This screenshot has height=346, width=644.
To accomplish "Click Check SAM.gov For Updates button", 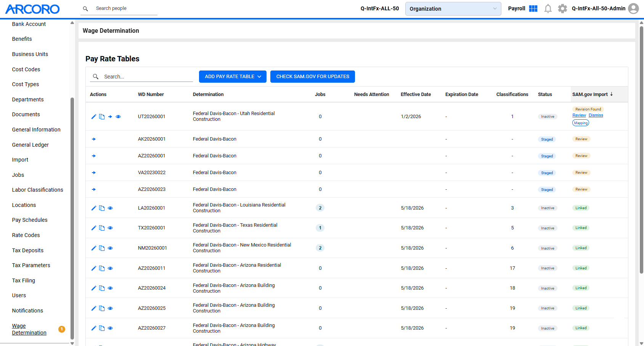I will tap(313, 77).
